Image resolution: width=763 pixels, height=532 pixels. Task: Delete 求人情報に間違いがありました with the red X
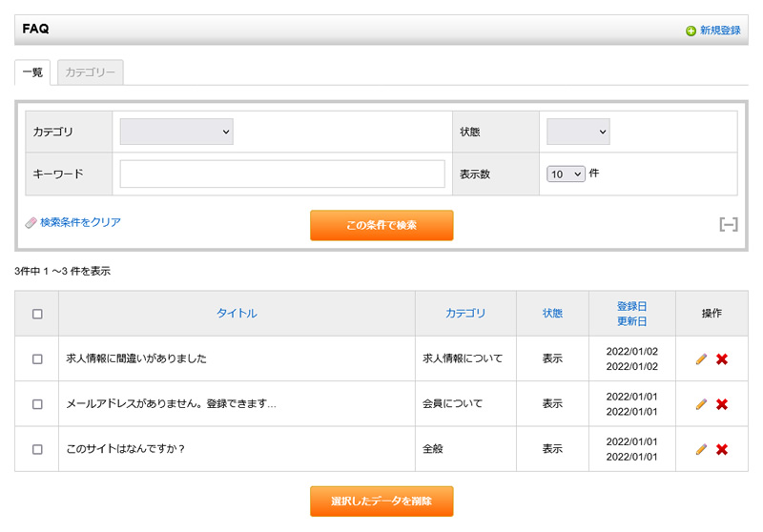click(x=722, y=358)
